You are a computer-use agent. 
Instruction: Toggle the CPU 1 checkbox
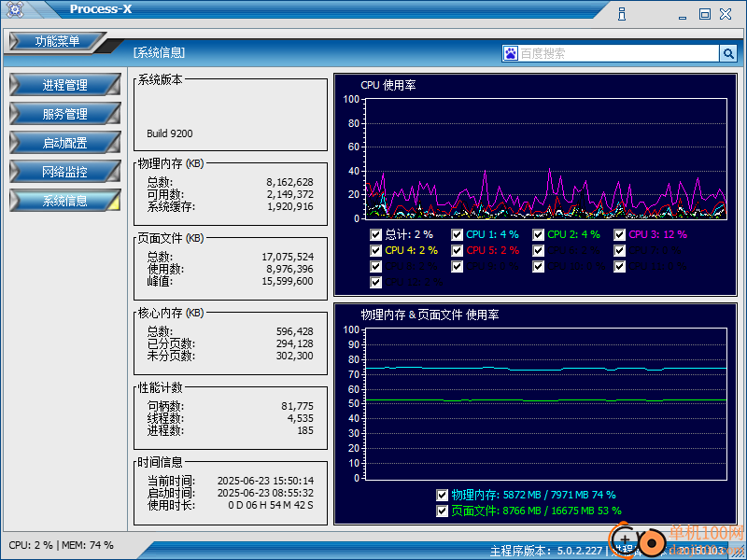click(x=457, y=234)
